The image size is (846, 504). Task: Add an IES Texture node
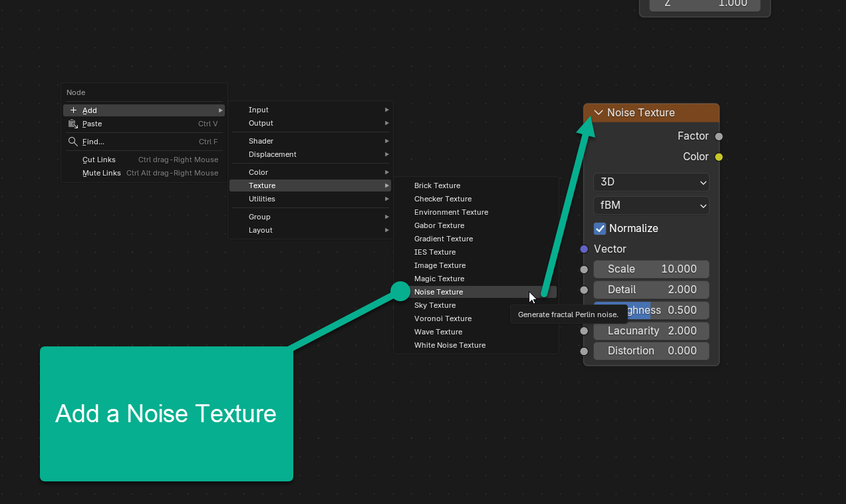click(x=476, y=252)
